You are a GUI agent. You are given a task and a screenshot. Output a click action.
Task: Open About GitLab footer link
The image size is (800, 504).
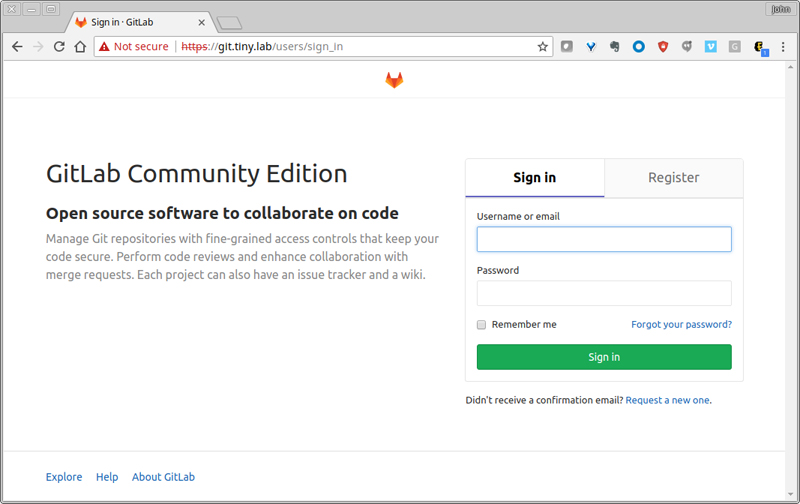click(163, 477)
